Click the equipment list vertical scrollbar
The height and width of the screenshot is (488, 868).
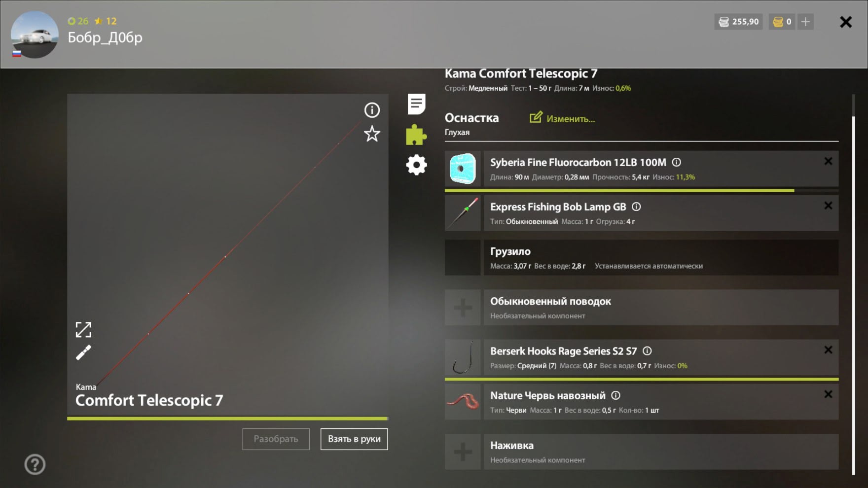pos(854,296)
